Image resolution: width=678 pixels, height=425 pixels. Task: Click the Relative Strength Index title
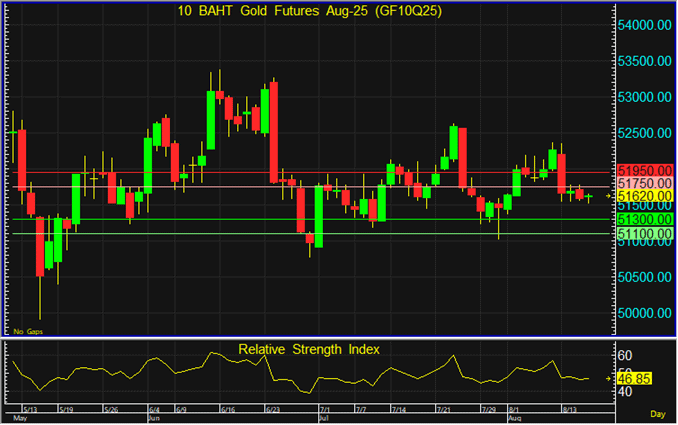(x=308, y=349)
